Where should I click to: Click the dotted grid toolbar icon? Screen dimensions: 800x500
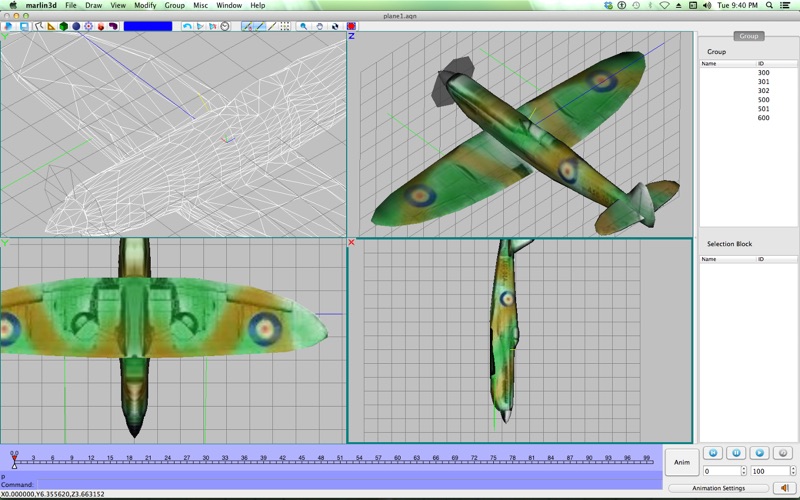coord(286,26)
